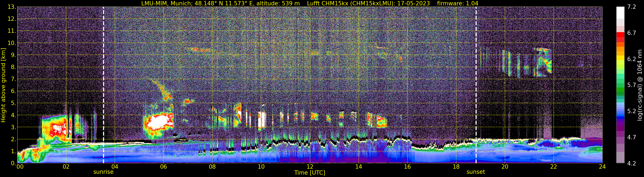
Task: Click the white dashed sunset line
Action: coord(476,85)
